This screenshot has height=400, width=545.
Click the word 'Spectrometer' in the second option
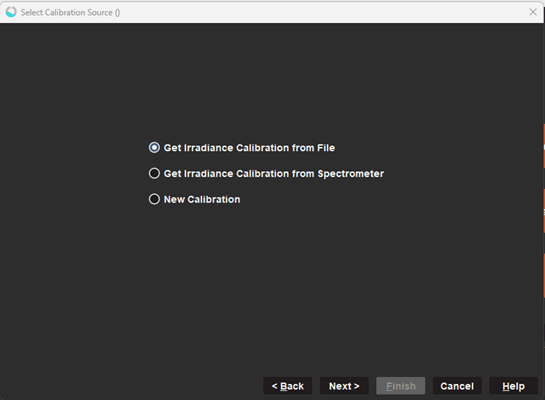(x=351, y=174)
